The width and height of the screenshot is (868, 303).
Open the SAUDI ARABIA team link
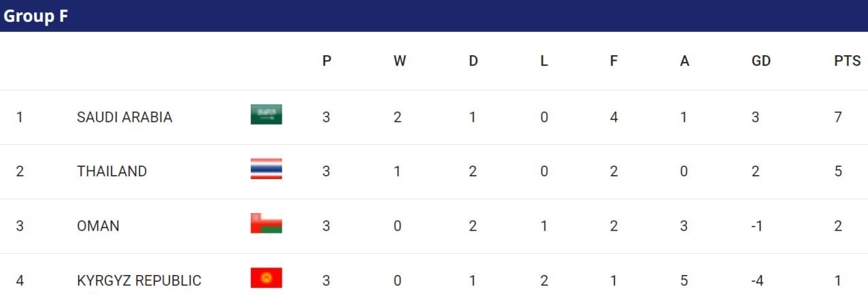click(x=124, y=117)
